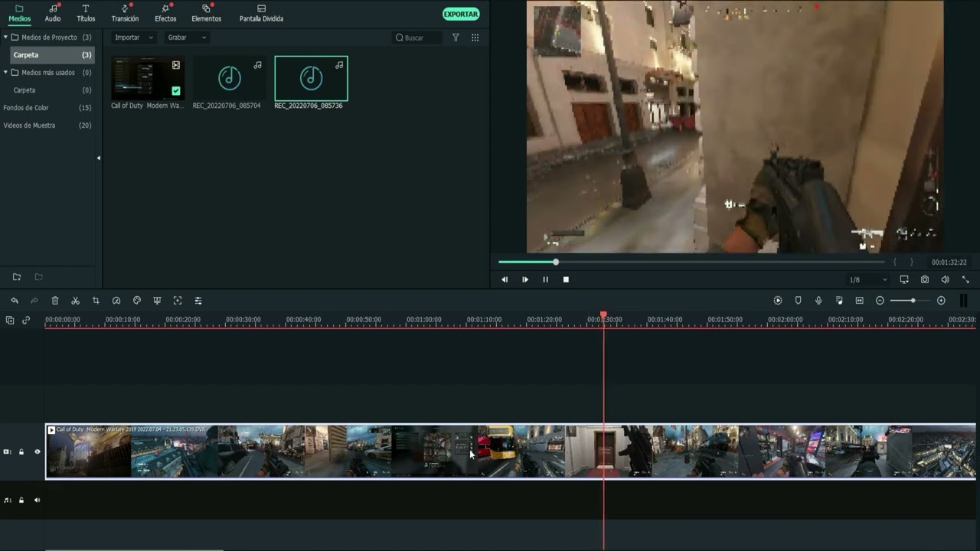The height and width of the screenshot is (551, 980).
Task: Open the color palette correction tool
Action: 137,301
